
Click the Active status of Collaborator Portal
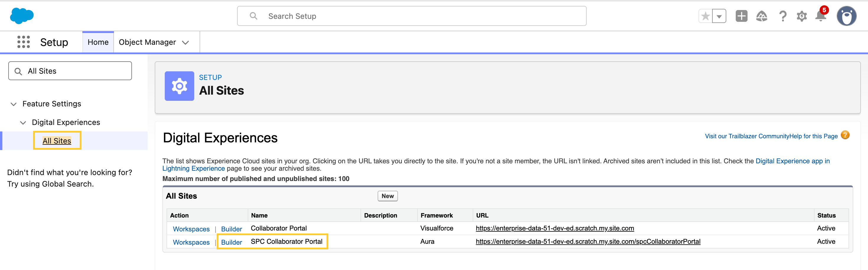click(826, 228)
